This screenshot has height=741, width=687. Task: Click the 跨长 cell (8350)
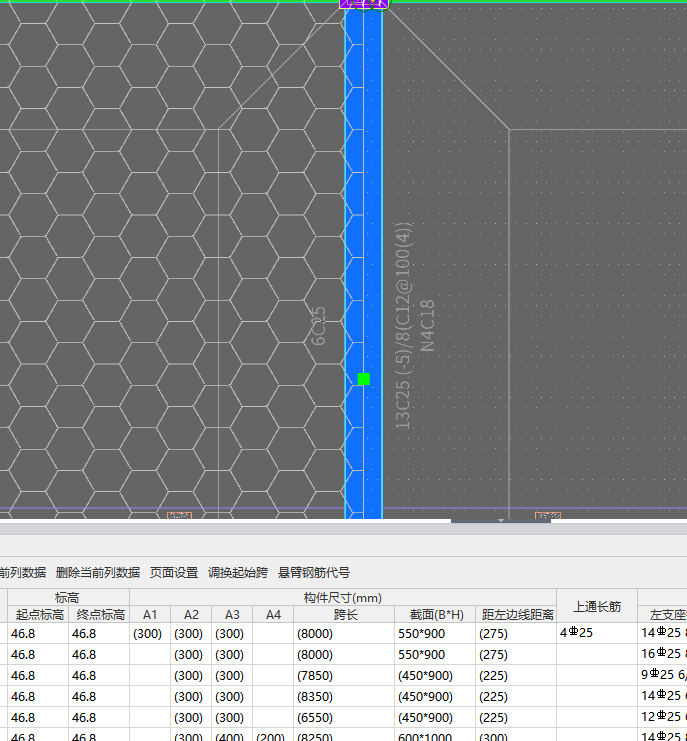[344, 697]
